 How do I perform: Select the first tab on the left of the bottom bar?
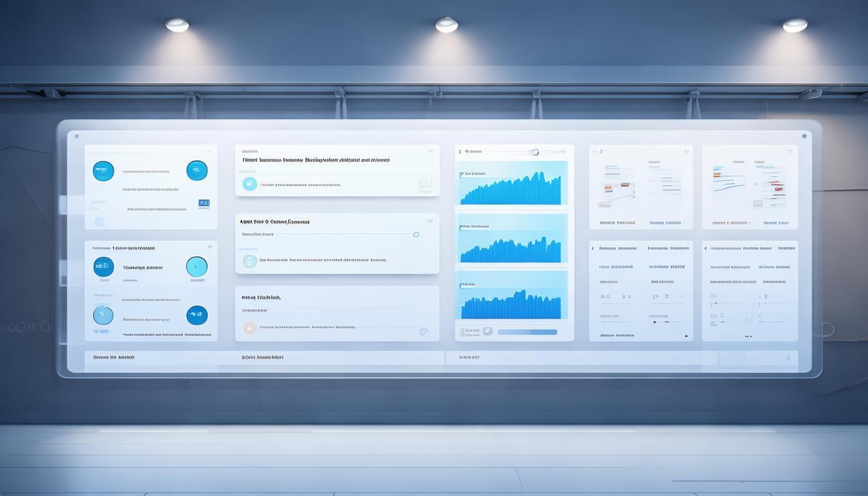tap(114, 357)
